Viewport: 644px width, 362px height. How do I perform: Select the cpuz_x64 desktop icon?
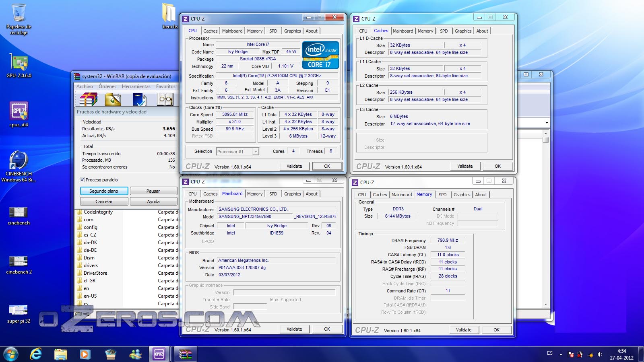pyautogui.click(x=19, y=115)
